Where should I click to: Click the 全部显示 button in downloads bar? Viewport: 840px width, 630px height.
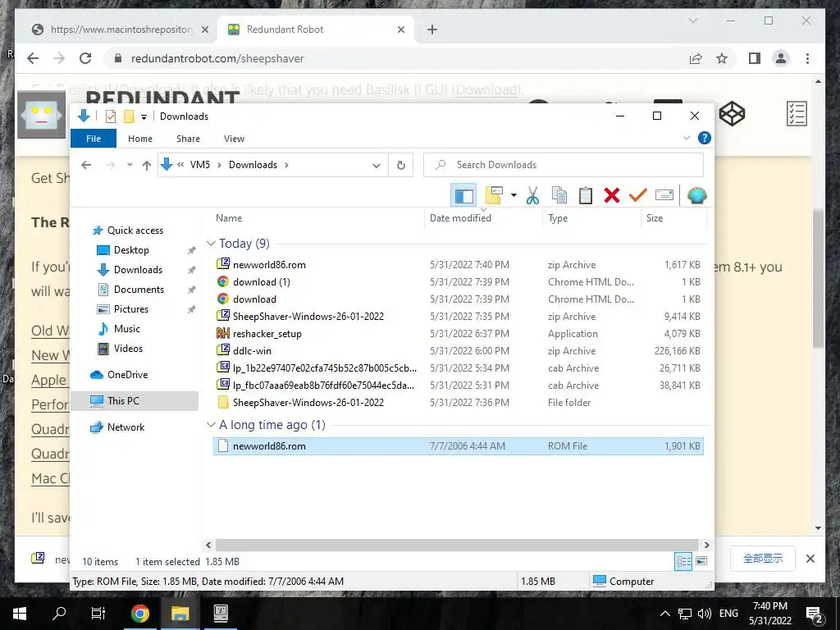pos(762,558)
